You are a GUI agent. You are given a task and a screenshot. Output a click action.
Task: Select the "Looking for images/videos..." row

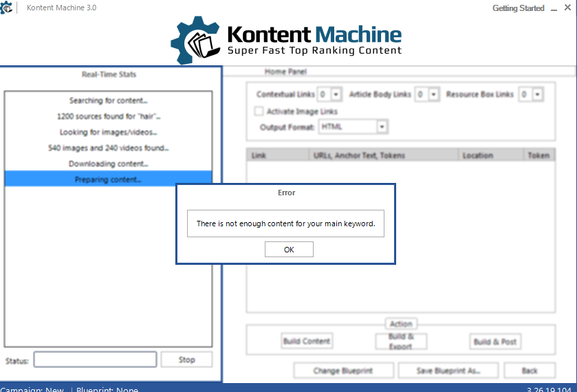108,132
